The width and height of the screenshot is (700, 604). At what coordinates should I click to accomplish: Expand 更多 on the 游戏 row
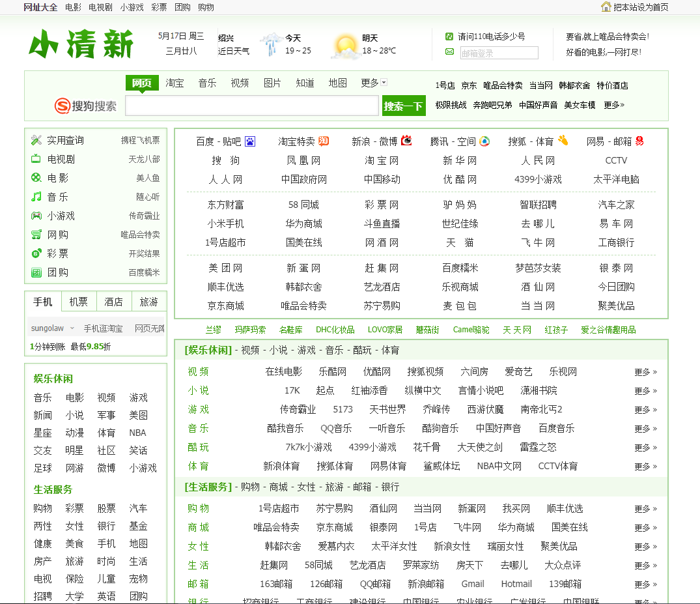click(x=645, y=410)
